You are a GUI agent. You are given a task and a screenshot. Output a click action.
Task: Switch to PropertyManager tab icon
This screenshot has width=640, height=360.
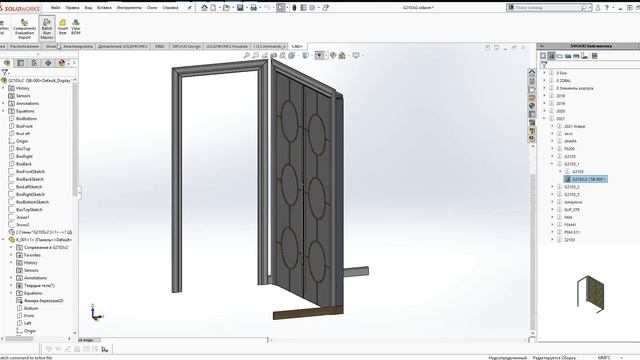click(20, 63)
